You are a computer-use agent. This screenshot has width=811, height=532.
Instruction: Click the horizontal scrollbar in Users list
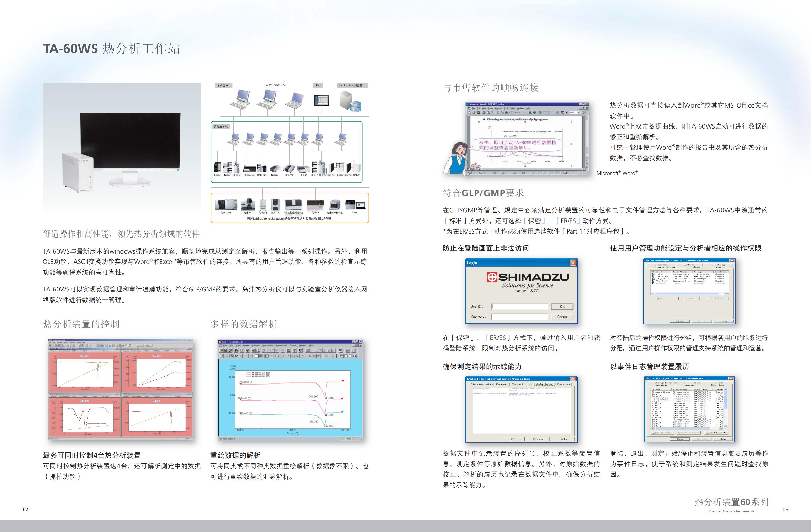click(687, 294)
